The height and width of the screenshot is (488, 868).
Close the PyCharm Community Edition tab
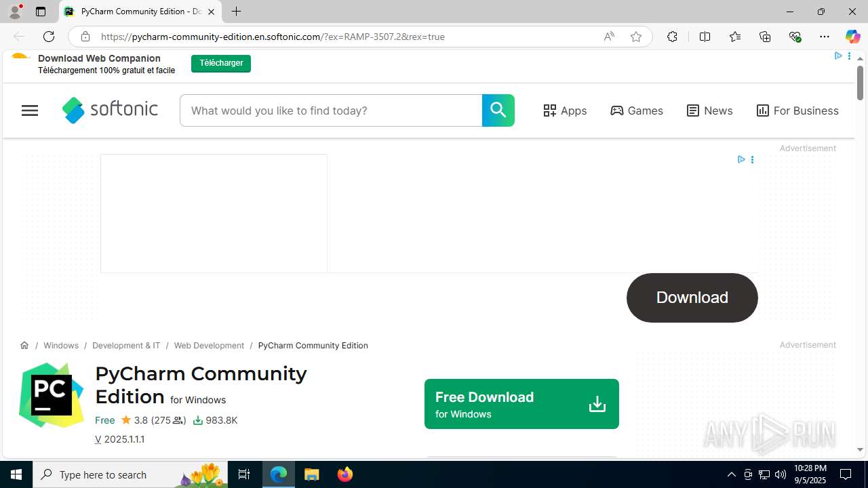[x=211, y=12]
